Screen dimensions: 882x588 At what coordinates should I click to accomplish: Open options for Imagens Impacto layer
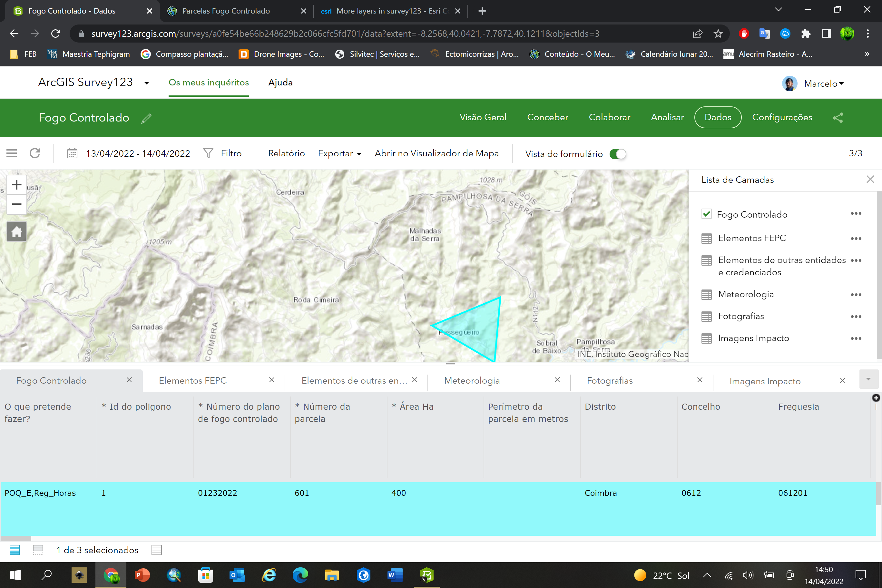[856, 338]
